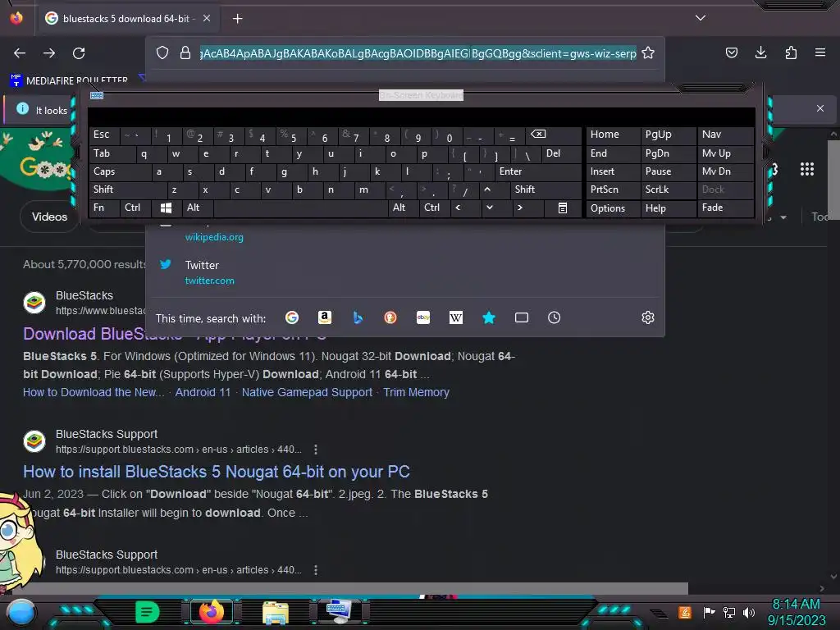Click the Nav key on the on-screen keyboard
This screenshot has height=630, width=840.
(726, 135)
